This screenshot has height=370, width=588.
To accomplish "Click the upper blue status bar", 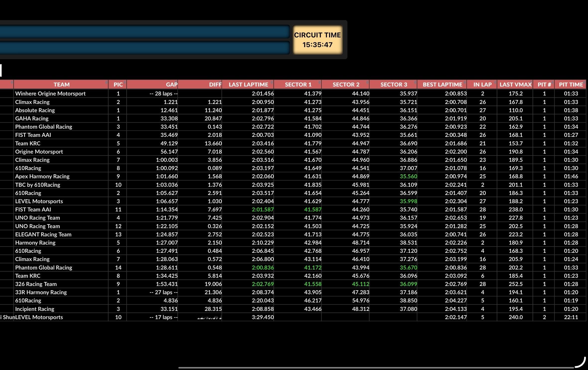I will coord(145,32).
